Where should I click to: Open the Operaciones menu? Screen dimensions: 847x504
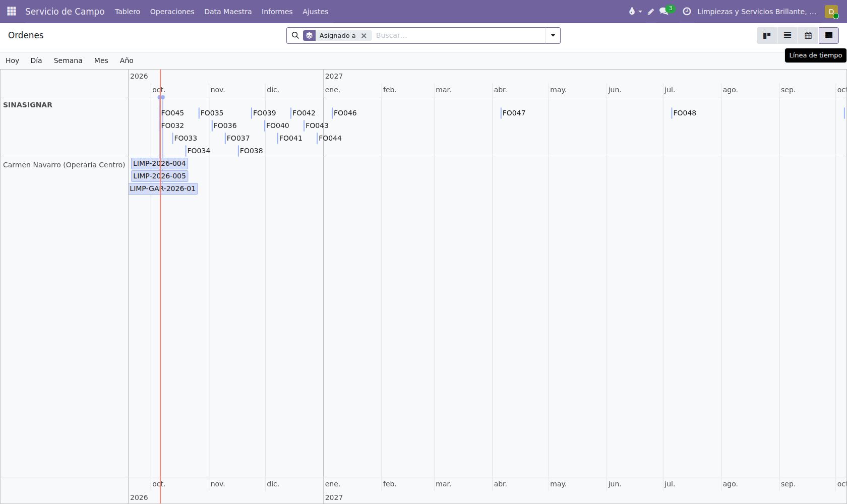(172, 11)
